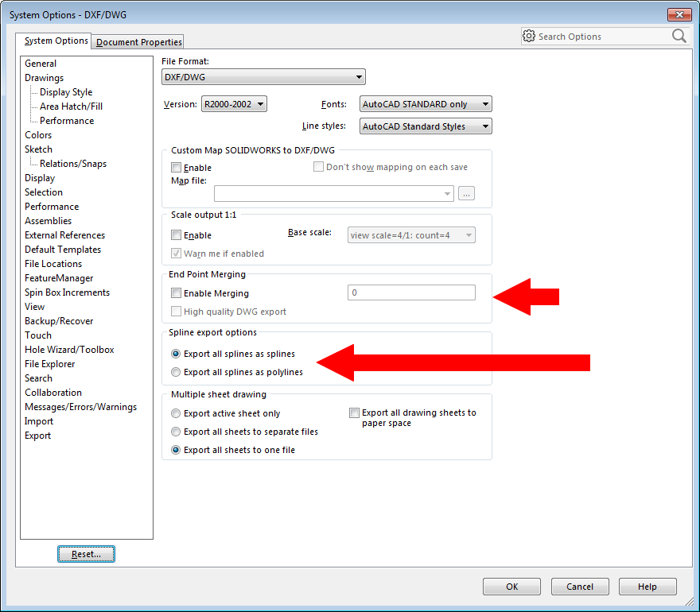700x612 pixels.
Task: Click the Search Options magnifier icon
Action: click(x=679, y=36)
